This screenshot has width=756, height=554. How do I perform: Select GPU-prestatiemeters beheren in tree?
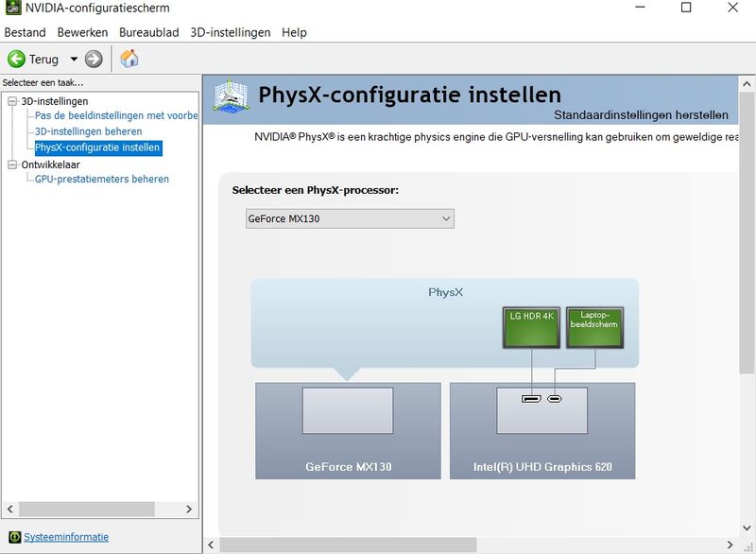point(102,179)
